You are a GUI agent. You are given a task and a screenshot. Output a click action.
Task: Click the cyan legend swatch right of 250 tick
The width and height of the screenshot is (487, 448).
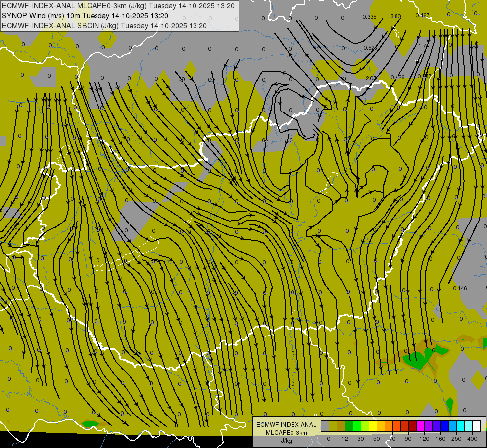coord(461,426)
